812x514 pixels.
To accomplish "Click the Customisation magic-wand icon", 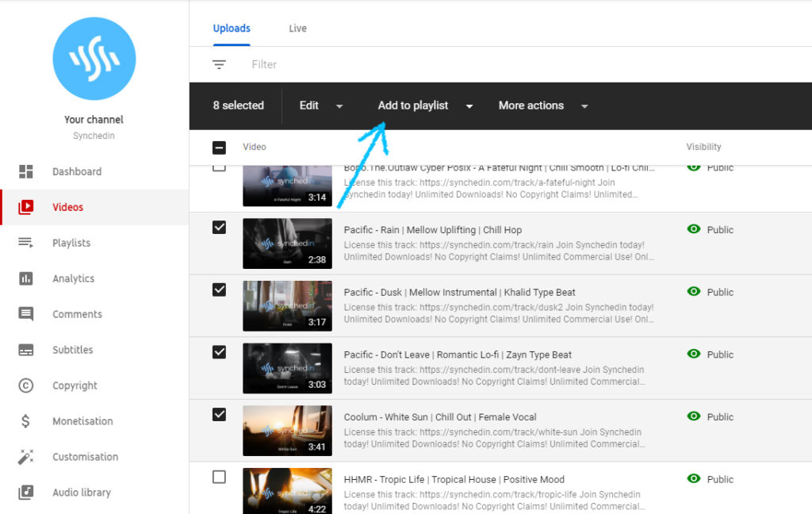I will pos(26,456).
